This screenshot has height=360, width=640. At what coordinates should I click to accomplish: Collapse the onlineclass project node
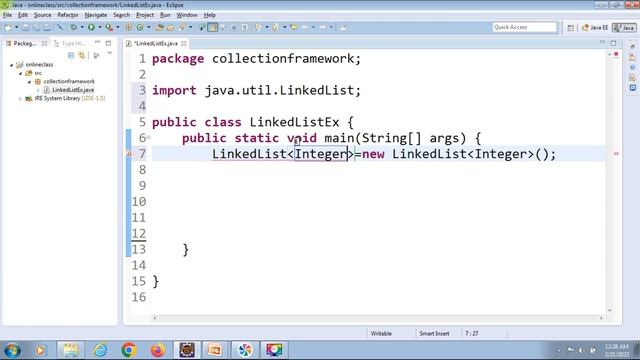click(x=11, y=65)
